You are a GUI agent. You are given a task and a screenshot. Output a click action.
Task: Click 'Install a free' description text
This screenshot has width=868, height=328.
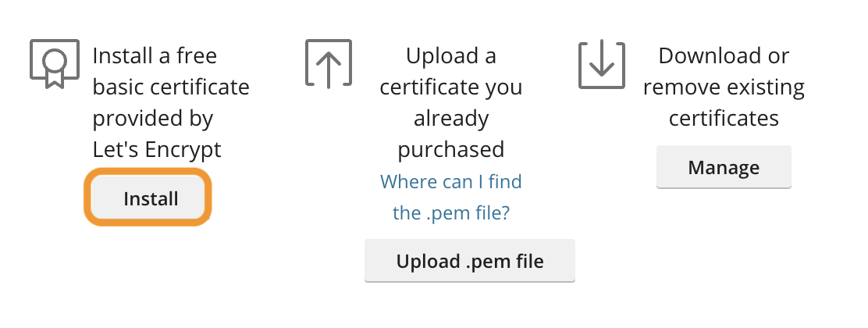point(155,56)
